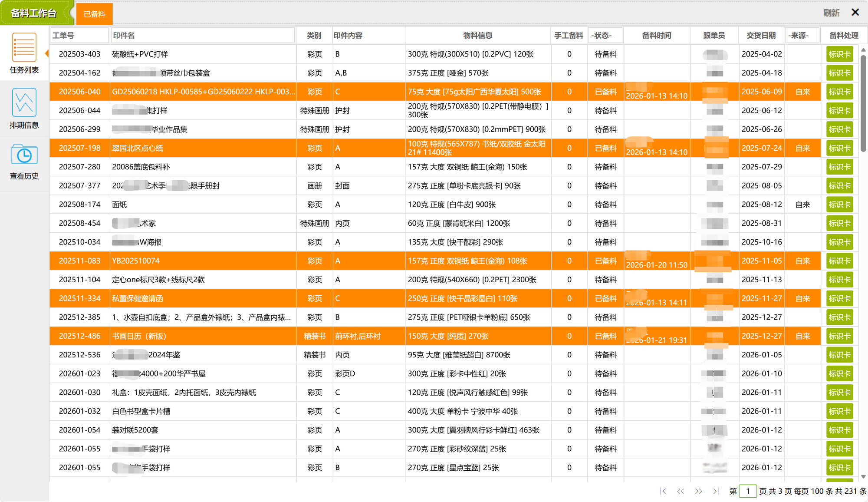Jump to the last page arrow

(716, 491)
